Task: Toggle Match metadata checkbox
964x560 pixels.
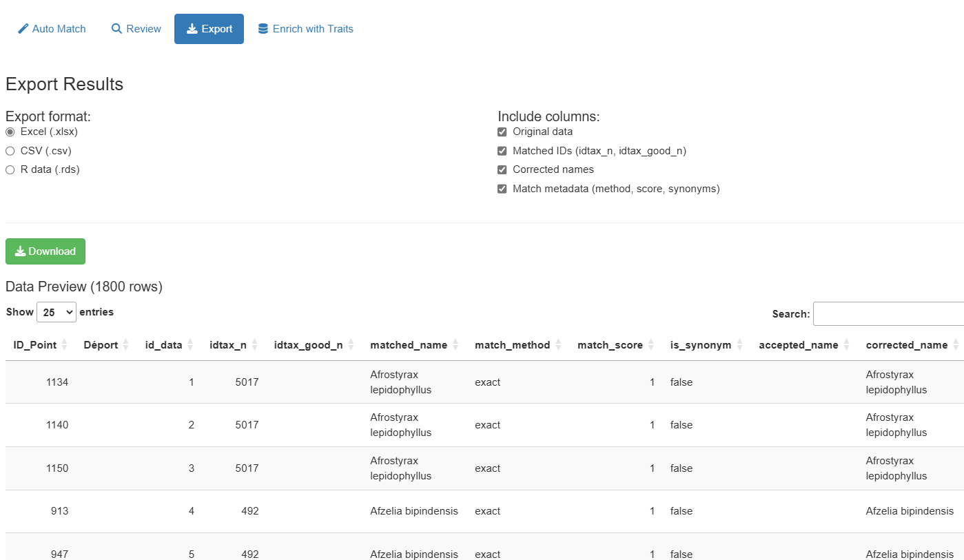Action: click(x=502, y=189)
